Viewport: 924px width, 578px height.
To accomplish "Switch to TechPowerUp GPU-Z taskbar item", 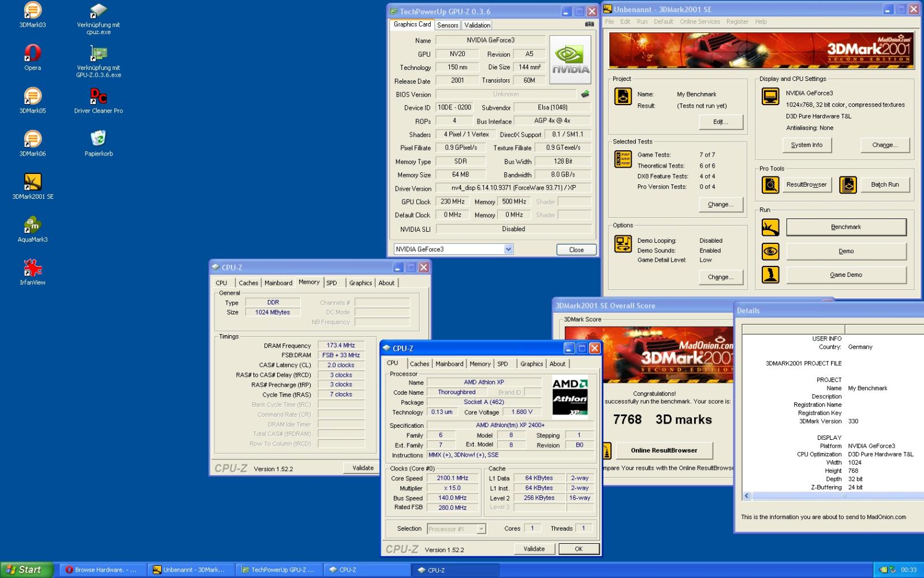I will click(x=278, y=570).
